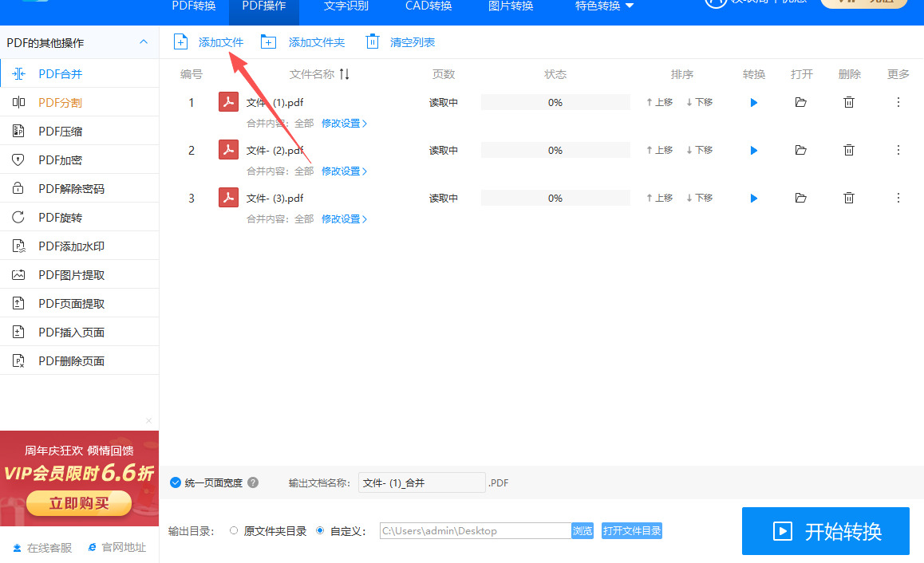Select PDF合并 in the sidebar
The image size is (924, 563).
(80, 73)
